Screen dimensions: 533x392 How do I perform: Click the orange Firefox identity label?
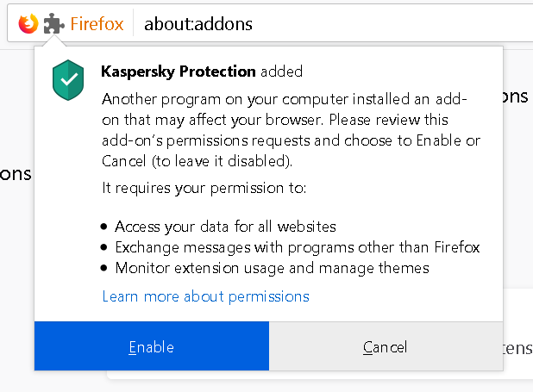coord(97,24)
